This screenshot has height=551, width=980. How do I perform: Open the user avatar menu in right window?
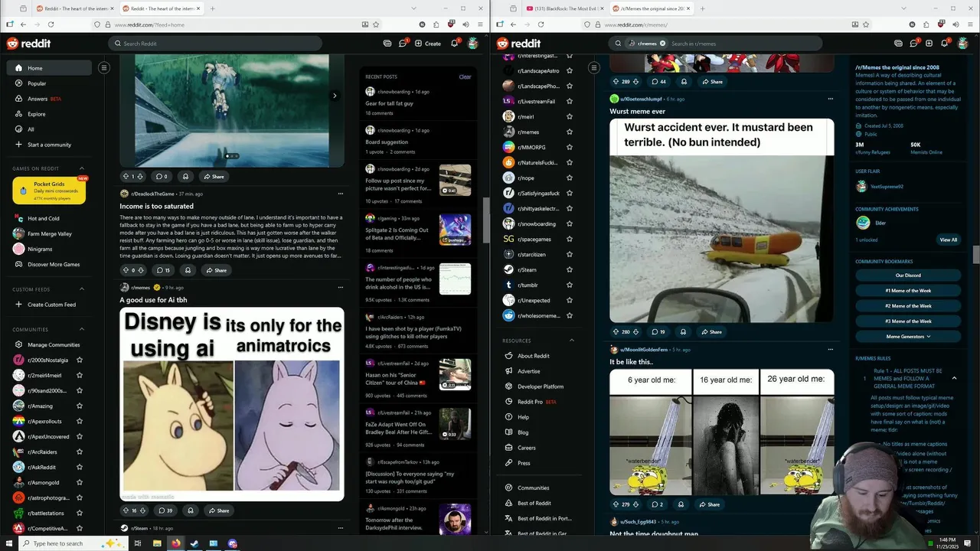pyautogui.click(x=963, y=44)
